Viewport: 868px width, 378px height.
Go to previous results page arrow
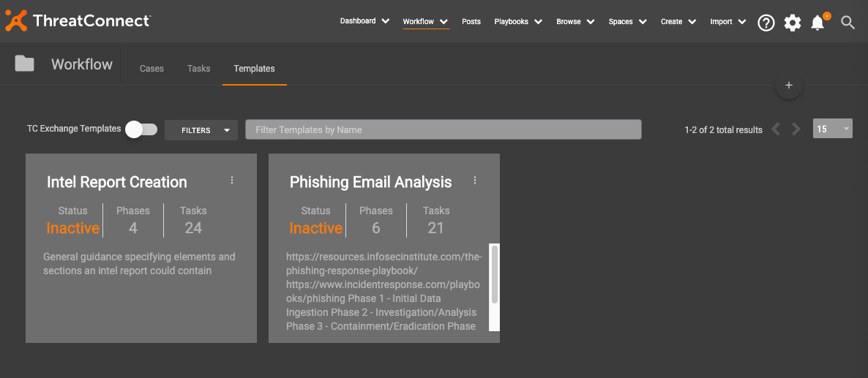click(x=776, y=129)
